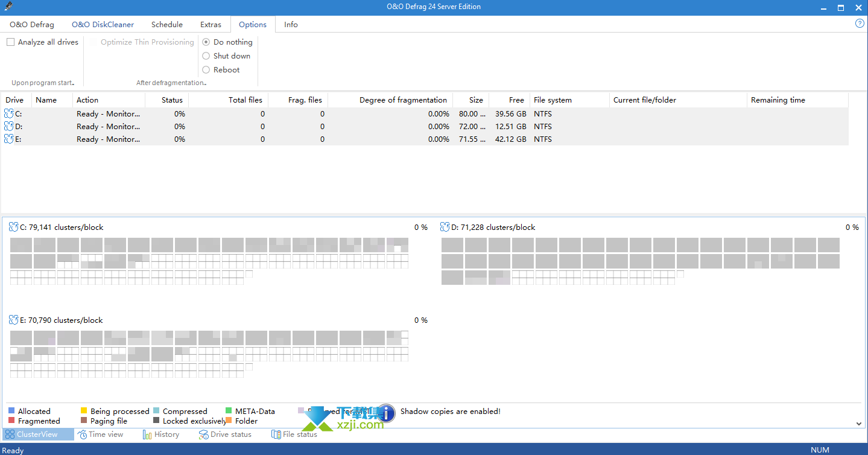The height and width of the screenshot is (455, 868).
Task: Click the Locked exclusively dark swatch
Action: click(156, 421)
